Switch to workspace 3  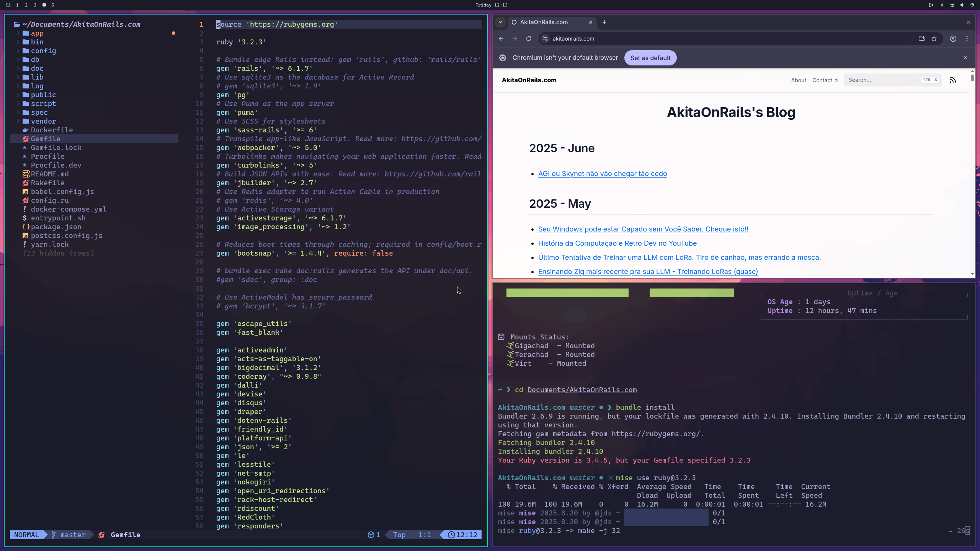[35, 5]
